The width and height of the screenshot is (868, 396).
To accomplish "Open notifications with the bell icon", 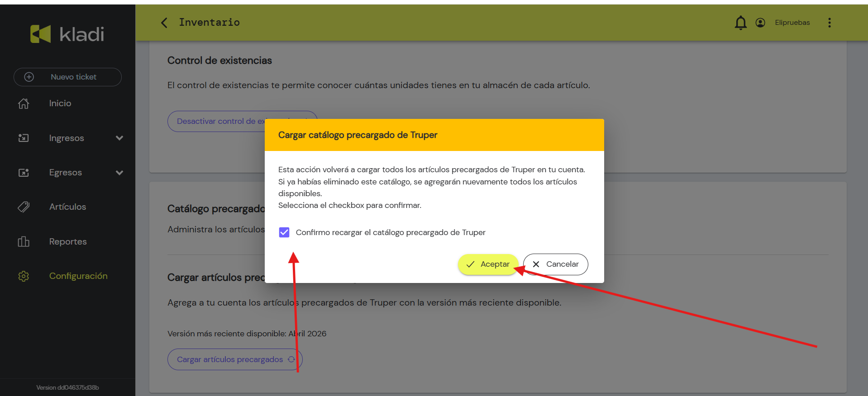I will (740, 23).
